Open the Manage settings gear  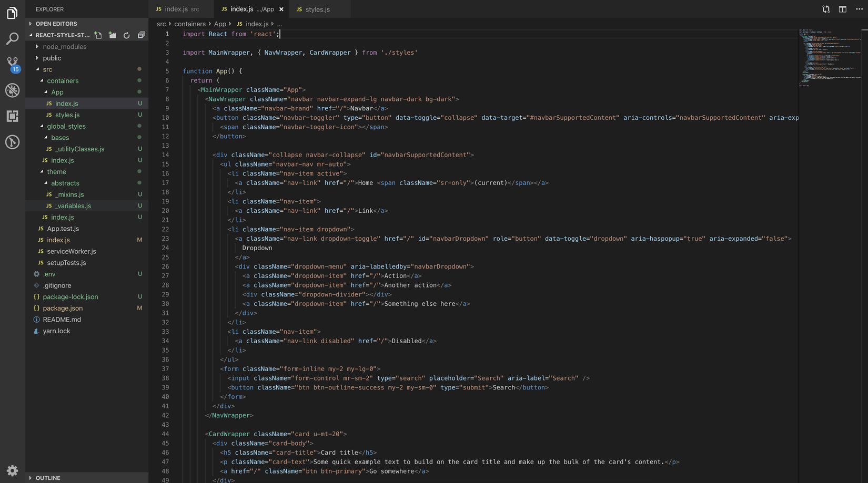[12, 470]
